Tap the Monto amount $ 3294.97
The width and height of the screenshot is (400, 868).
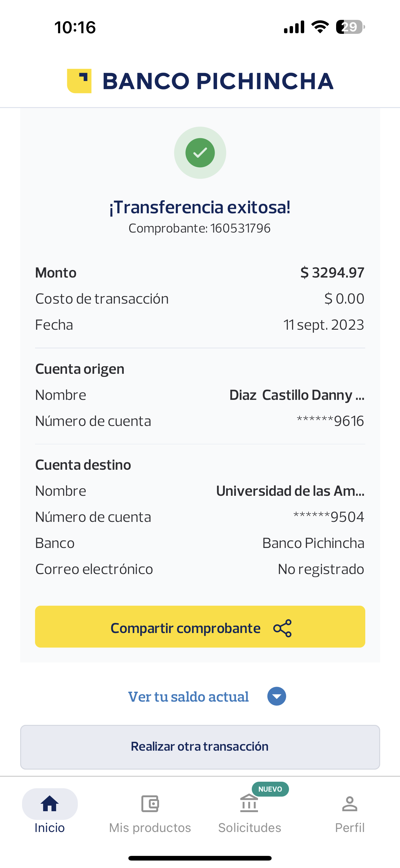[332, 273]
